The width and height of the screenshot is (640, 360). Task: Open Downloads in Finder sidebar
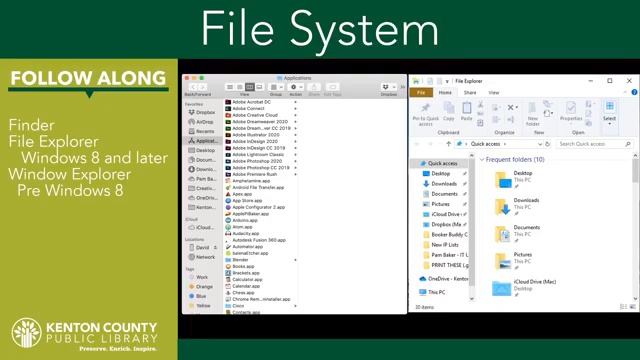point(202,169)
